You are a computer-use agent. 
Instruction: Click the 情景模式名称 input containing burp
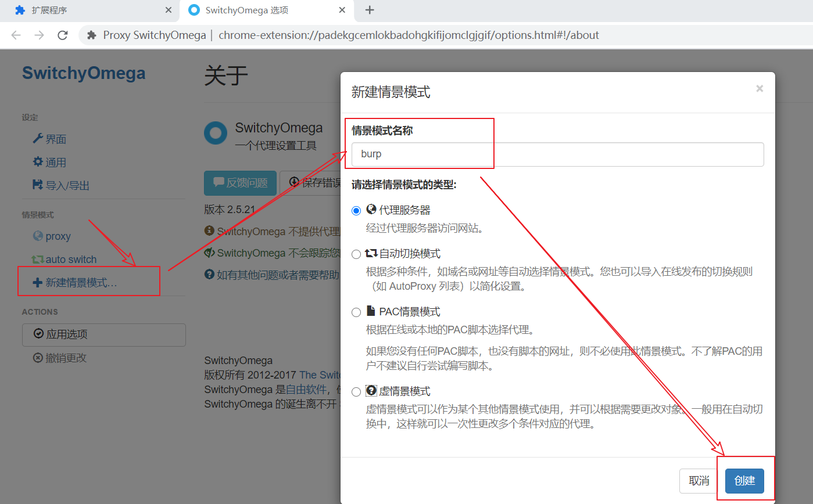[x=558, y=154]
